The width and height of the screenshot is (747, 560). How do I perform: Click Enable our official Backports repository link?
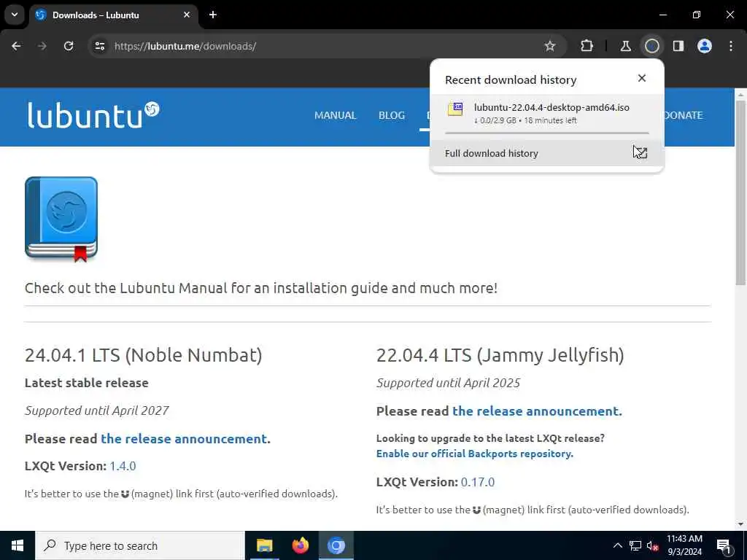[x=474, y=454]
